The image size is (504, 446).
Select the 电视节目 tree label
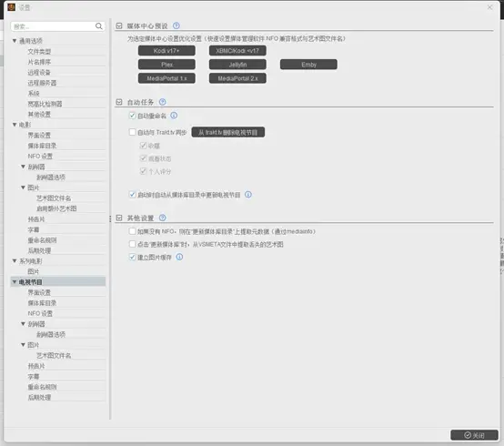31,282
